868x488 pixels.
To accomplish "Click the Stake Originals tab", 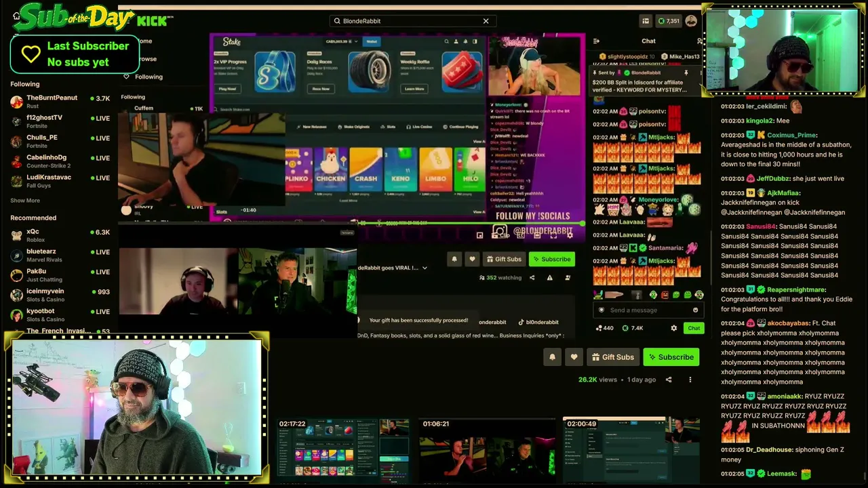I will tap(353, 127).
